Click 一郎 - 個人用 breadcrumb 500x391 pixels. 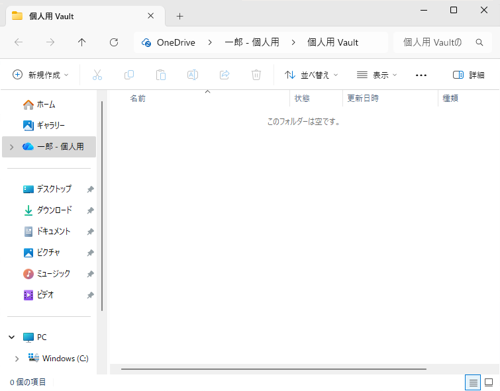252,42
